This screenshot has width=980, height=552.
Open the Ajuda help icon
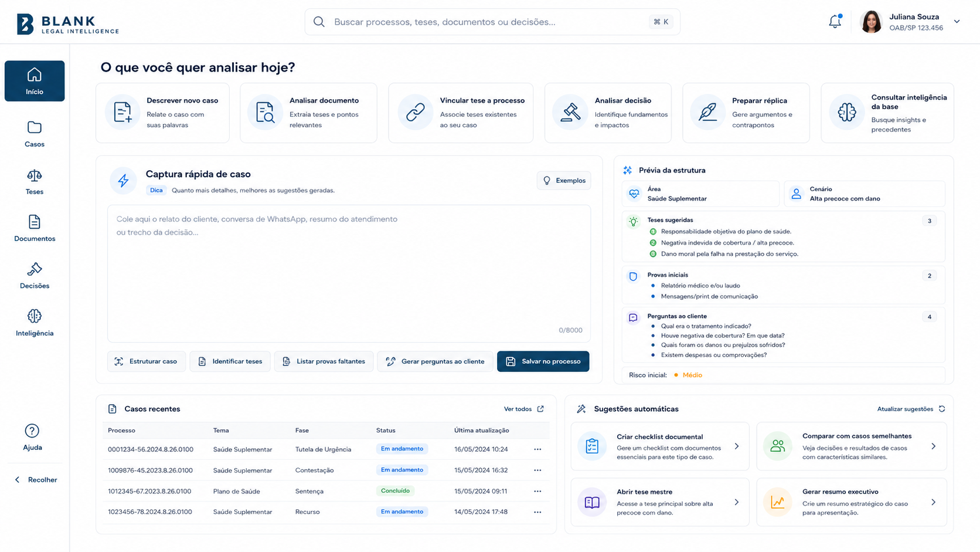point(32,431)
